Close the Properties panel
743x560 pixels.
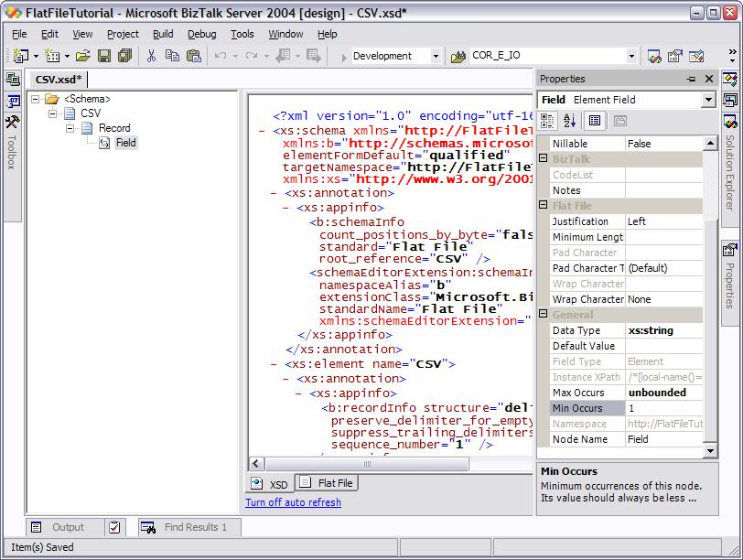pyautogui.click(x=709, y=79)
